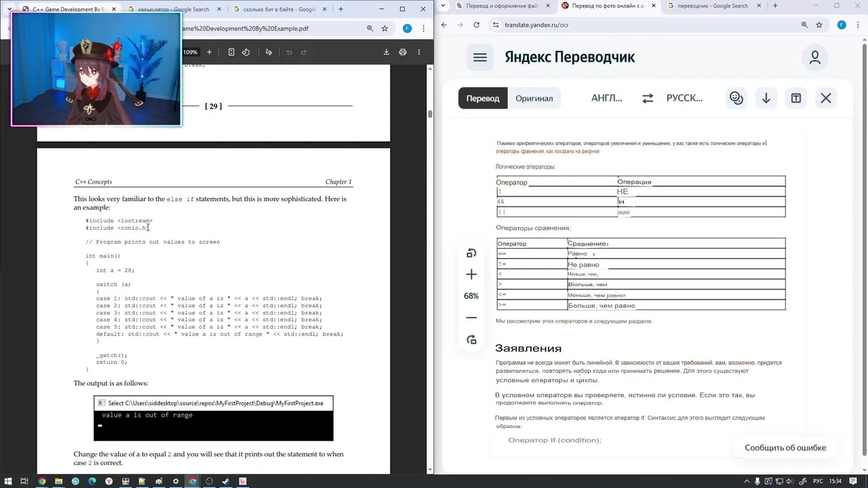Image resolution: width=868 pixels, height=488 pixels.
Task: Click the zoom magnifier icon in the Yandex address bar
Action: [804, 24]
